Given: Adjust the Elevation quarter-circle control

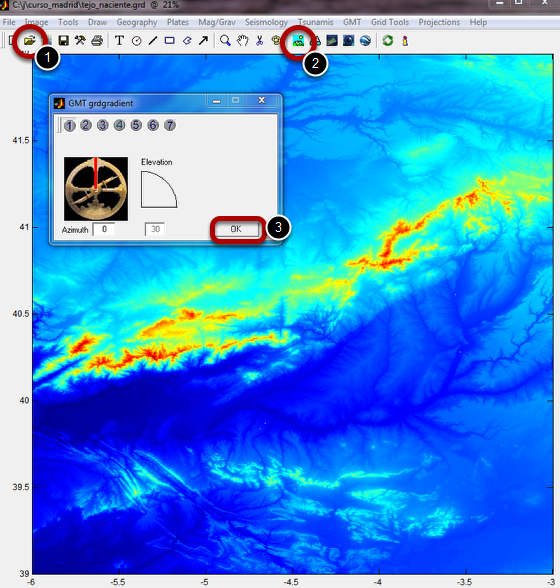Looking at the screenshot, I should click(159, 189).
